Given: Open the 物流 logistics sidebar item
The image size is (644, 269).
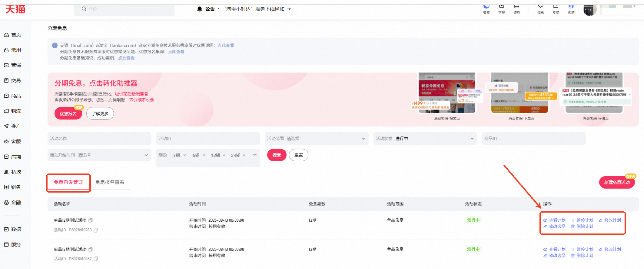Looking at the screenshot, I should coord(13,111).
